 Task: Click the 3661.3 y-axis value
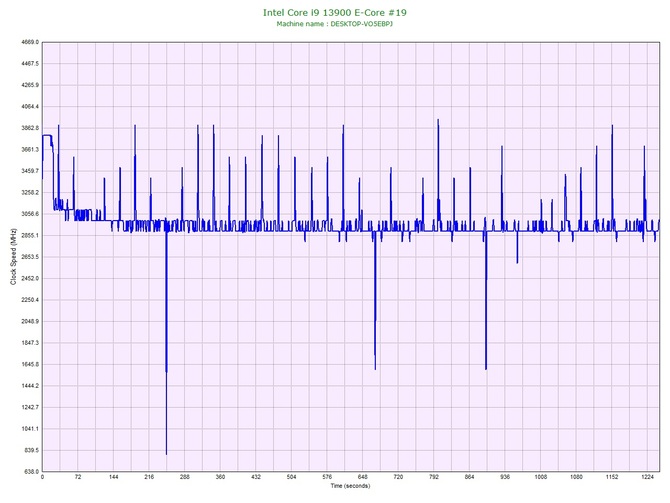coord(30,150)
